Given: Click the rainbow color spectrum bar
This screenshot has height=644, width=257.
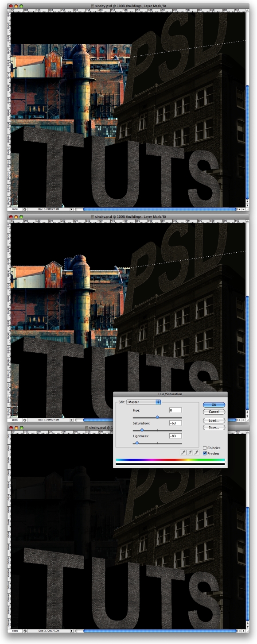Looking at the screenshot, I should (170, 460).
